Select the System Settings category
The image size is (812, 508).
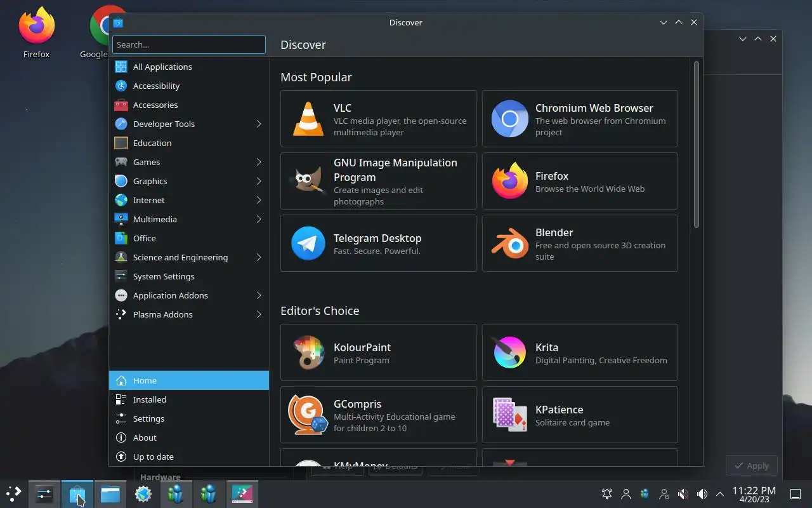pos(189,276)
